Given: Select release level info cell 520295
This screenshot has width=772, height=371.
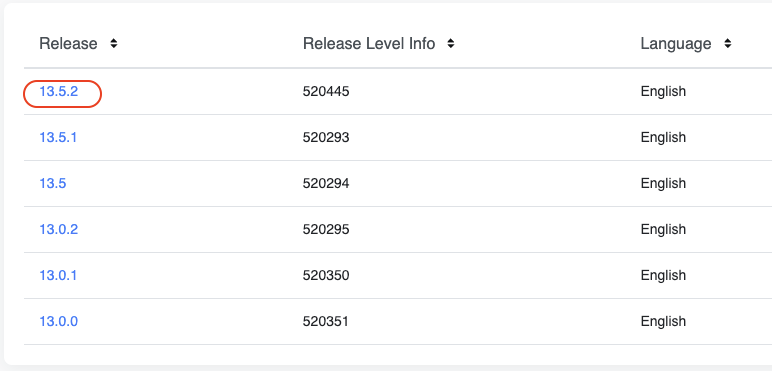Looking at the screenshot, I should point(326,229).
